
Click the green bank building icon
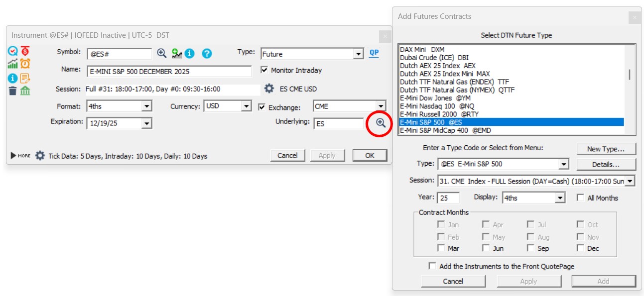(25, 91)
